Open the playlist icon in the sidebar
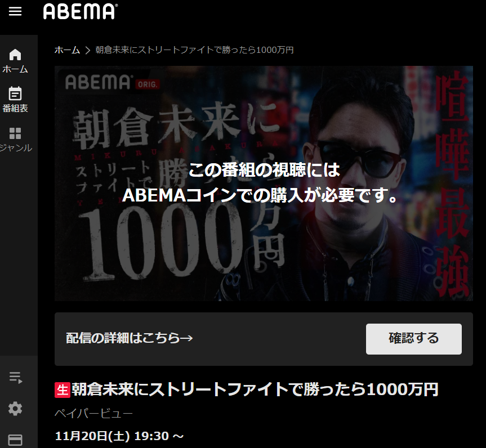This screenshot has height=448, width=486. point(16,378)
